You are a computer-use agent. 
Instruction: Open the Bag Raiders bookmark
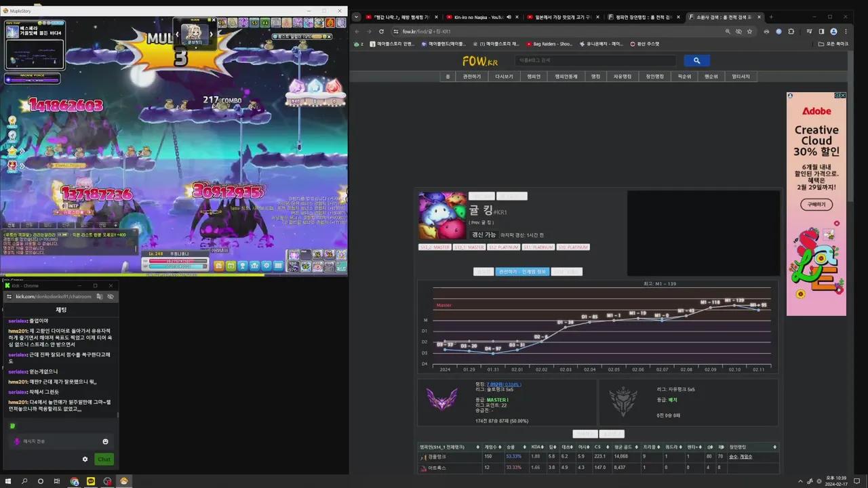[549, 44]
